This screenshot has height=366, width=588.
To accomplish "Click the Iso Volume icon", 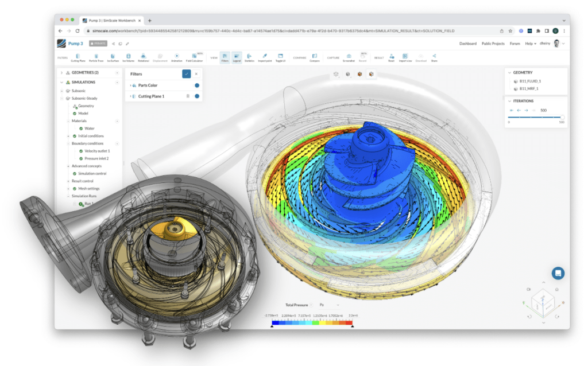I will 129,57.
